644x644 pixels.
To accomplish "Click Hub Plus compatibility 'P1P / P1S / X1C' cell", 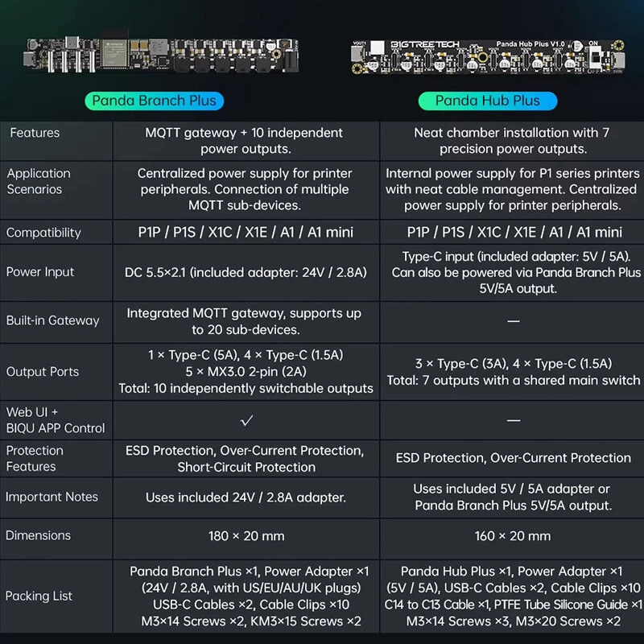I will [x=512, y=232].
